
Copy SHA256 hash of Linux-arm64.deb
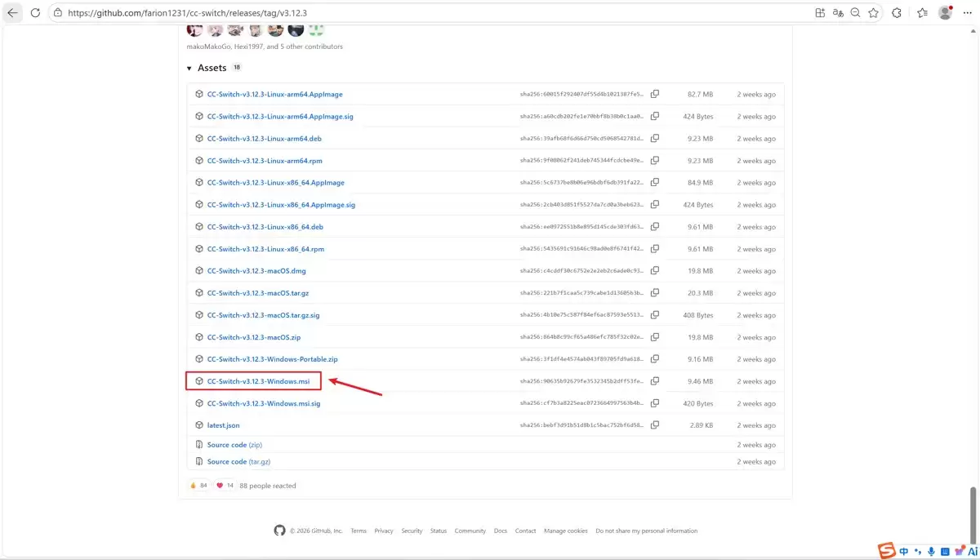pyautogui.click(x=654, y=138)
